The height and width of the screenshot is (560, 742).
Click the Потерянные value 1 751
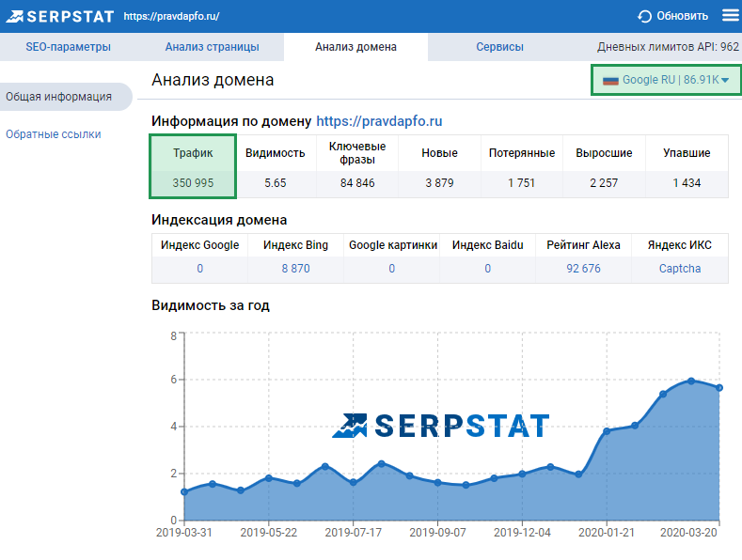click(x=522, y=183)
